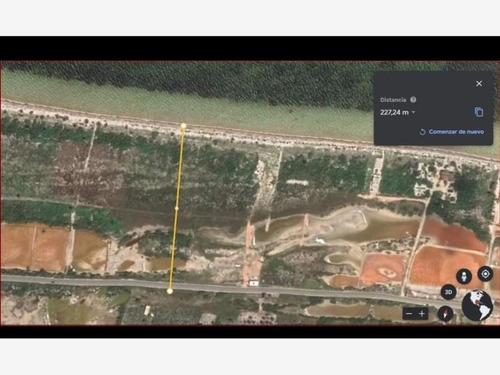Open the distance unit dropdown arrow

[413, 112]
